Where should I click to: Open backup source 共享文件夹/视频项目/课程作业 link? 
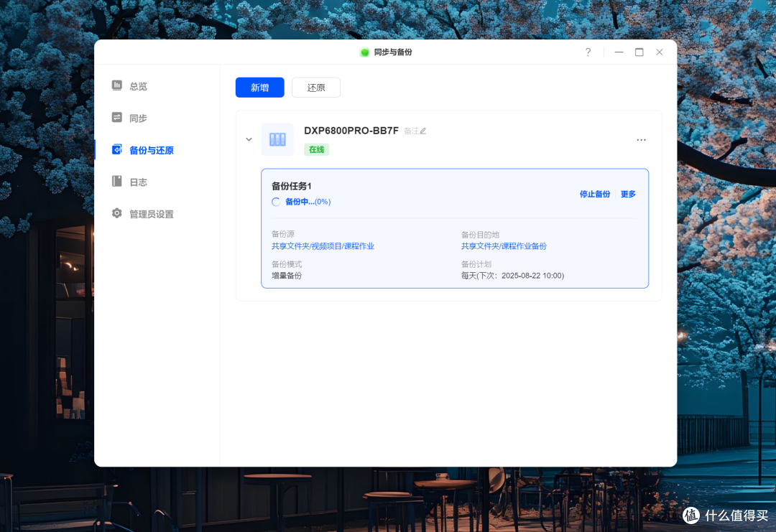coord(323,246)
